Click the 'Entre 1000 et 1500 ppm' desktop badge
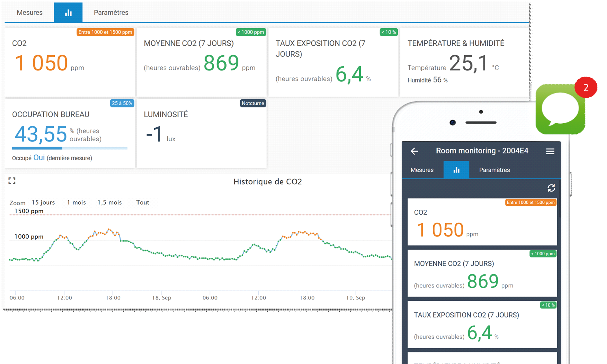The image size is (607, 364). (105, 32)
